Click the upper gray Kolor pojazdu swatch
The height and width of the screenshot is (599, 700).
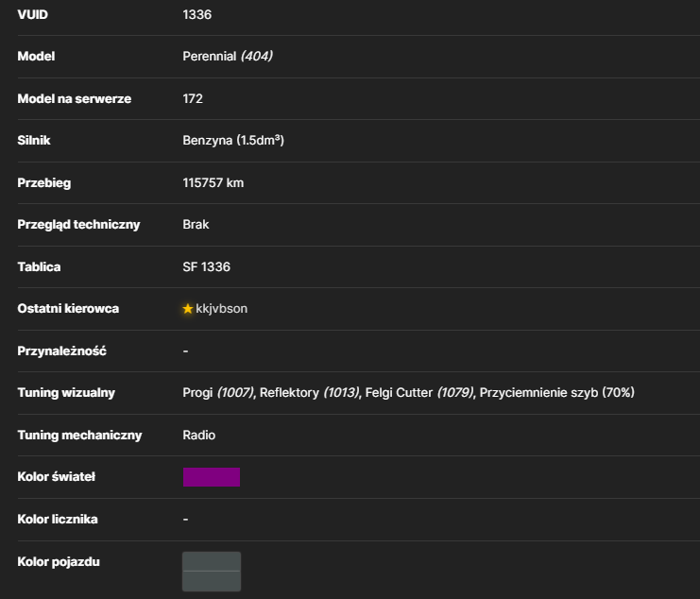[212, 561]
